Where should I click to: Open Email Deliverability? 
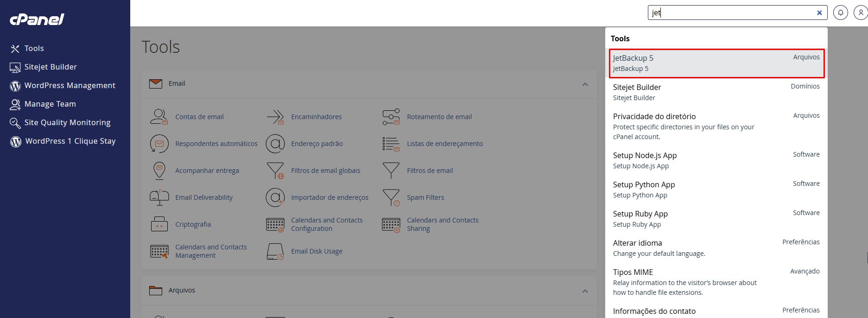tap(204, 197)
